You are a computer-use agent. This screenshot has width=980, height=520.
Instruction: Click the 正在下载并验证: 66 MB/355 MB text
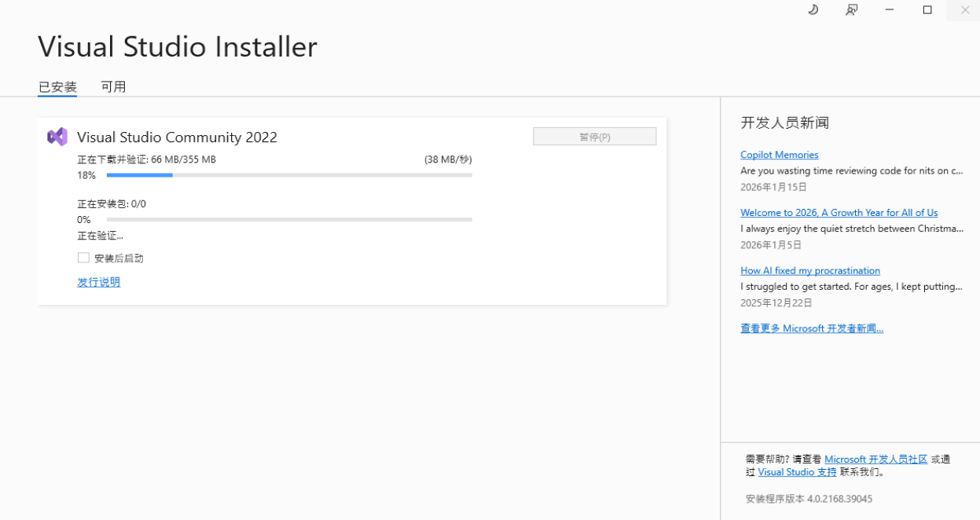(146, 159)
